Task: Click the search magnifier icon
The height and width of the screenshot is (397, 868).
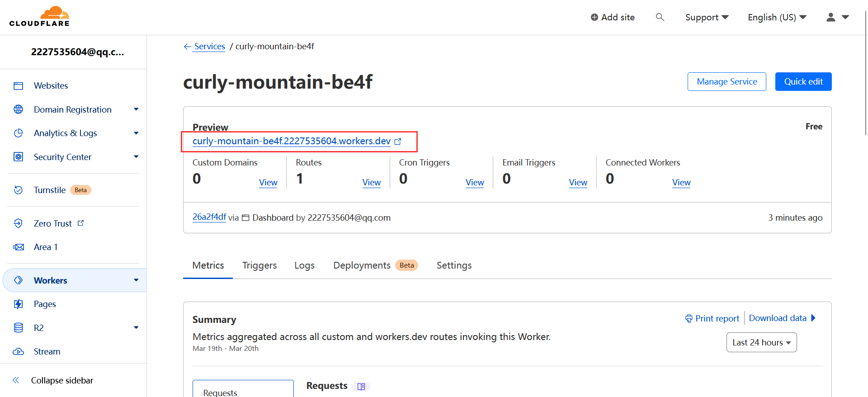Action: tap(660, 17)
